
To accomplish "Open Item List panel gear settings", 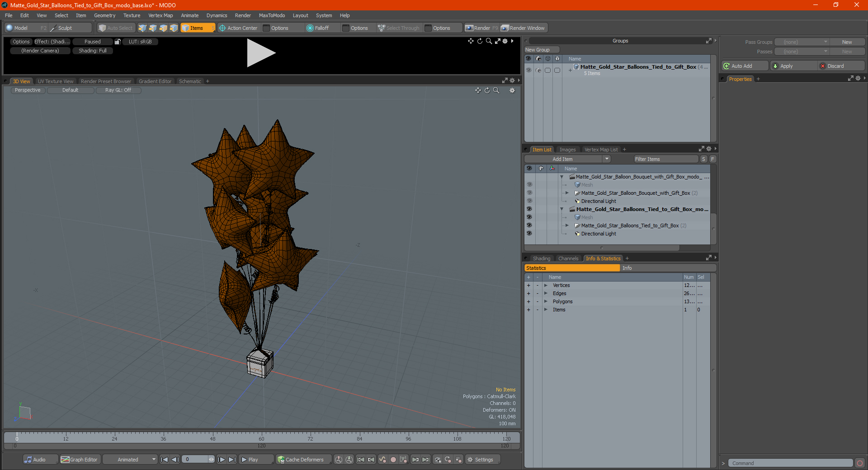I will (x=709, y=149).
